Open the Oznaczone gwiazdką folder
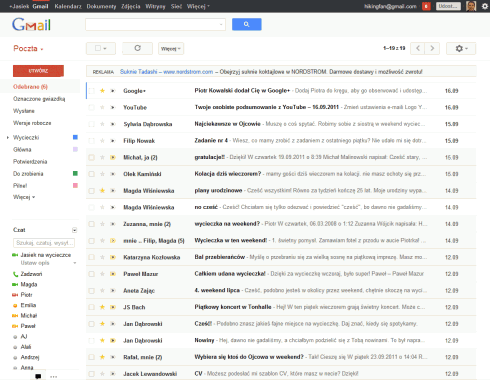The width and height of the screenshot is (490, 380). (x=39, y=99)
